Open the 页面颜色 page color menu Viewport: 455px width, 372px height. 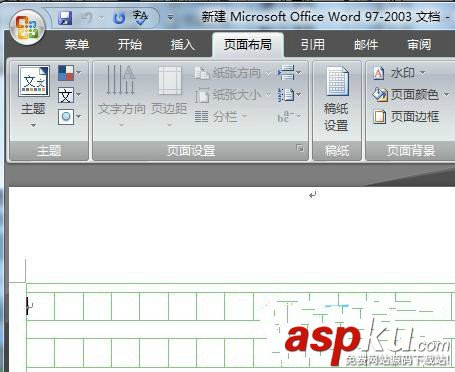pos(411,95)
